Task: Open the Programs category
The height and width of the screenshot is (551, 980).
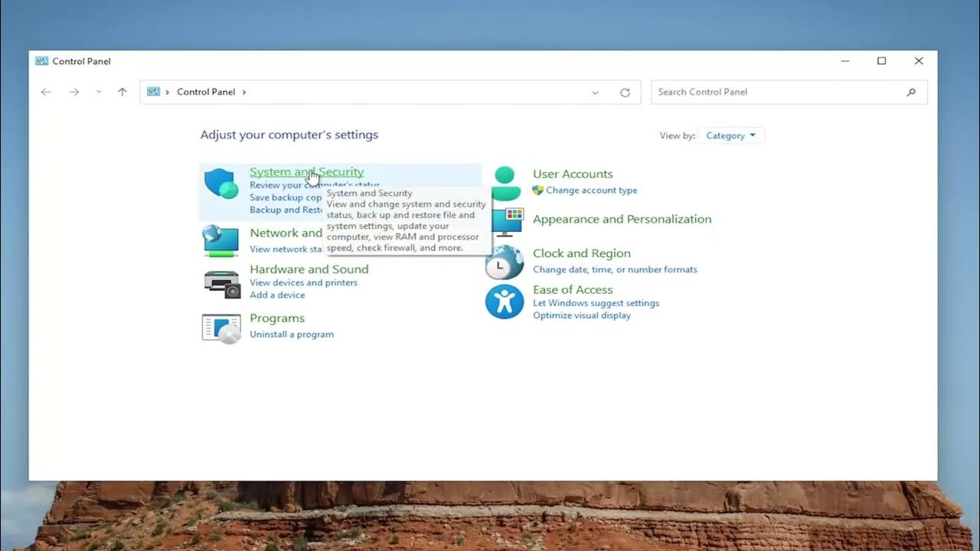Action: pos(277,318)
